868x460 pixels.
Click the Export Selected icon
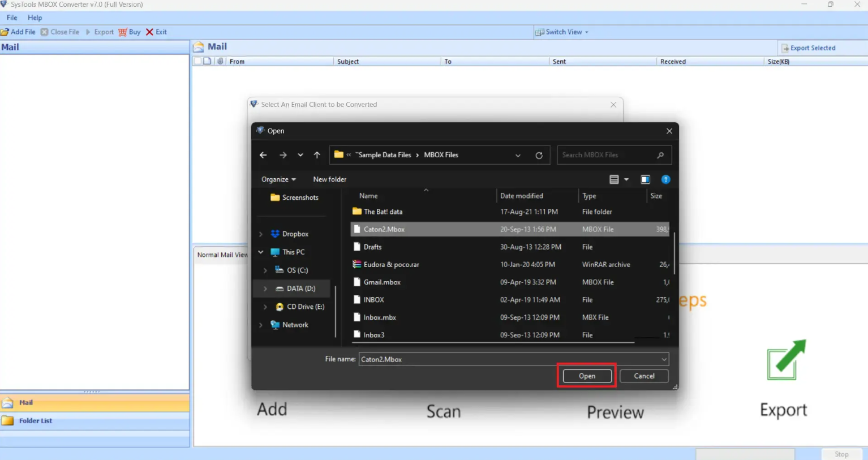785,48
